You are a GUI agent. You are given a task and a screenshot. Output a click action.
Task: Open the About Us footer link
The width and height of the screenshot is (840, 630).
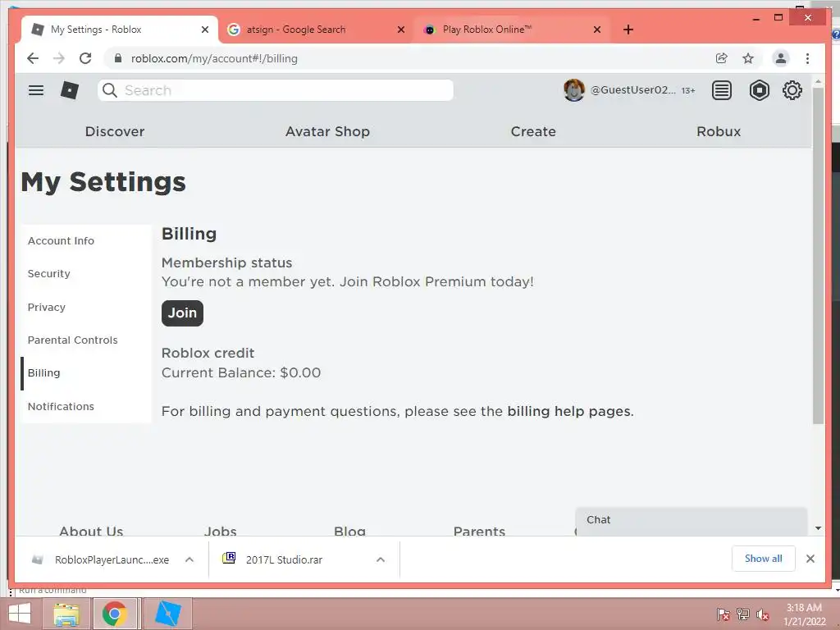[91, 531]
